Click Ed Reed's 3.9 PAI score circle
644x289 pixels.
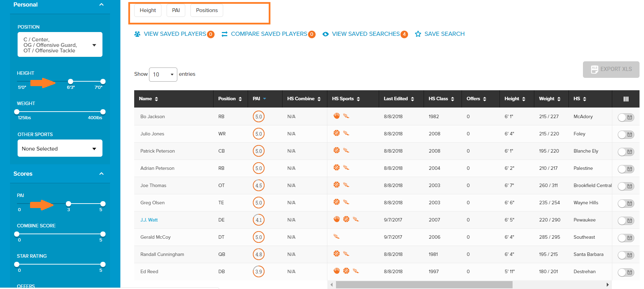[x=259, y=271]
